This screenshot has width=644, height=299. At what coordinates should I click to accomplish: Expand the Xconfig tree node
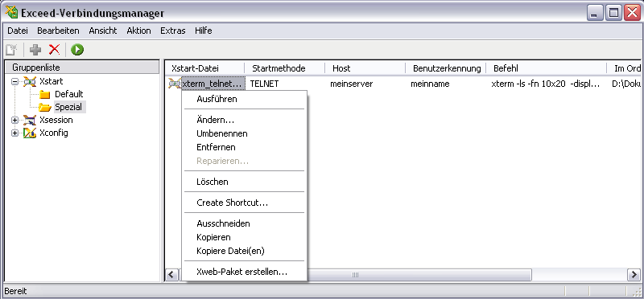click(x=15, y=133)
